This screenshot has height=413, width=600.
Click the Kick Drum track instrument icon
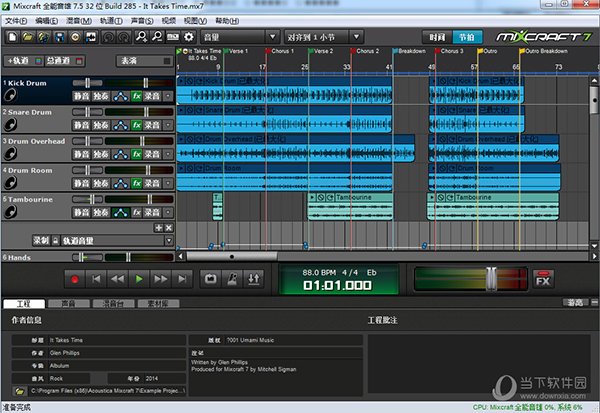pos(10,95)
